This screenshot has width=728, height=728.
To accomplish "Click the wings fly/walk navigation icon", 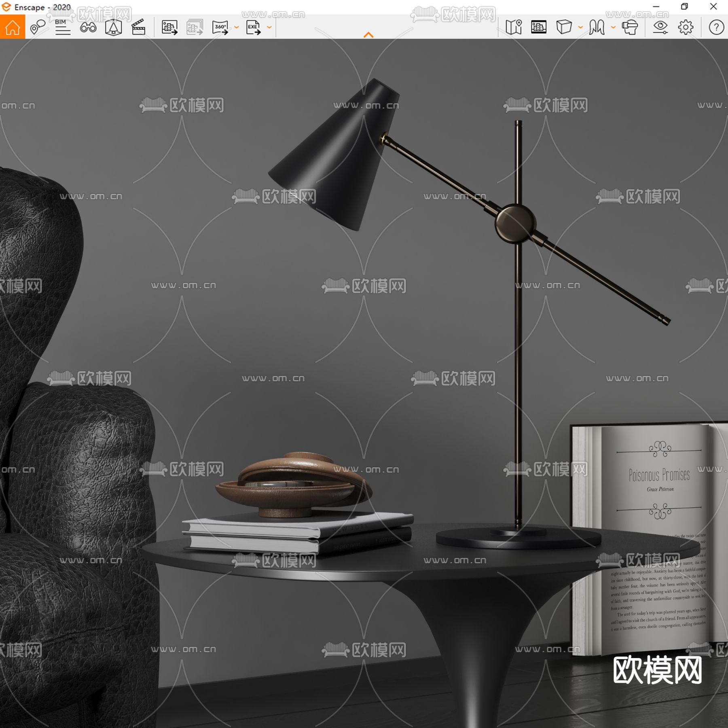I will point(597,27).
